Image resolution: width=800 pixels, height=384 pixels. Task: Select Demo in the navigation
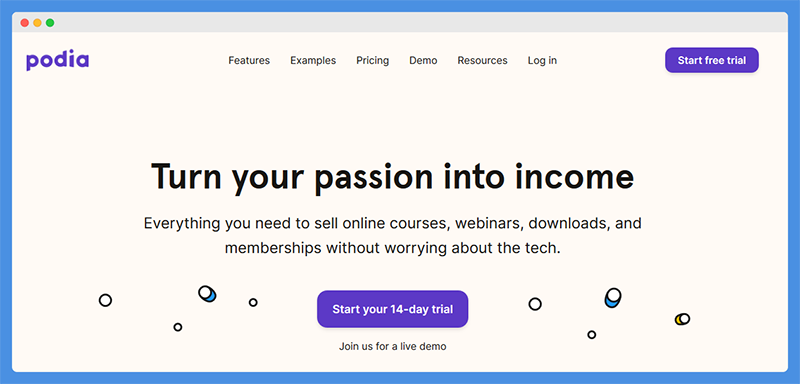(x=423, y=60)
